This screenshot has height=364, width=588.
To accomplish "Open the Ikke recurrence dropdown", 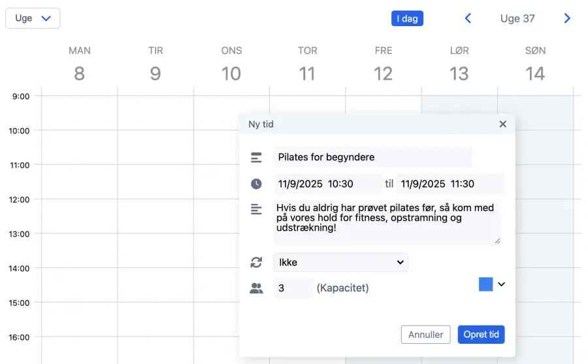I will click(x=340, y=262).
